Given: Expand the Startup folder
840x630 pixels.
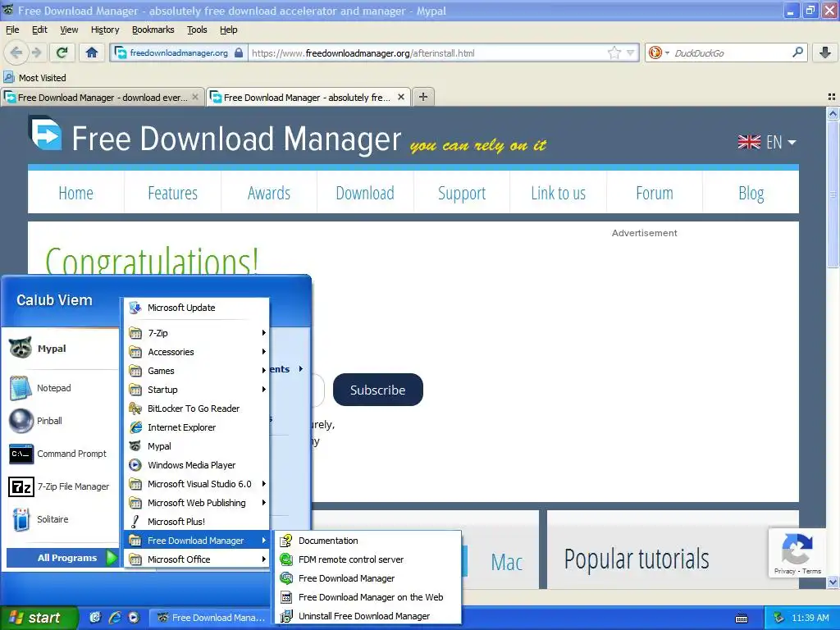Looking at the screenshot, I should [x=197, y=390].
